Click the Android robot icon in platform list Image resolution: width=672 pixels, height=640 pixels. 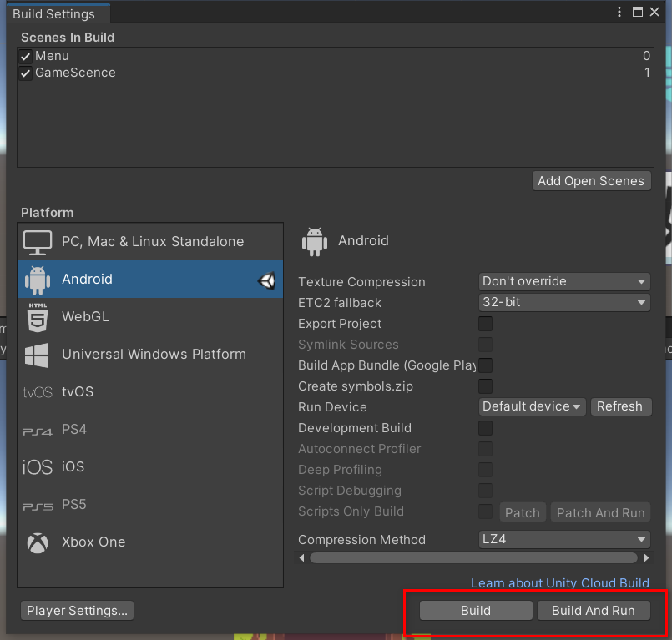[x=38, y=280]
